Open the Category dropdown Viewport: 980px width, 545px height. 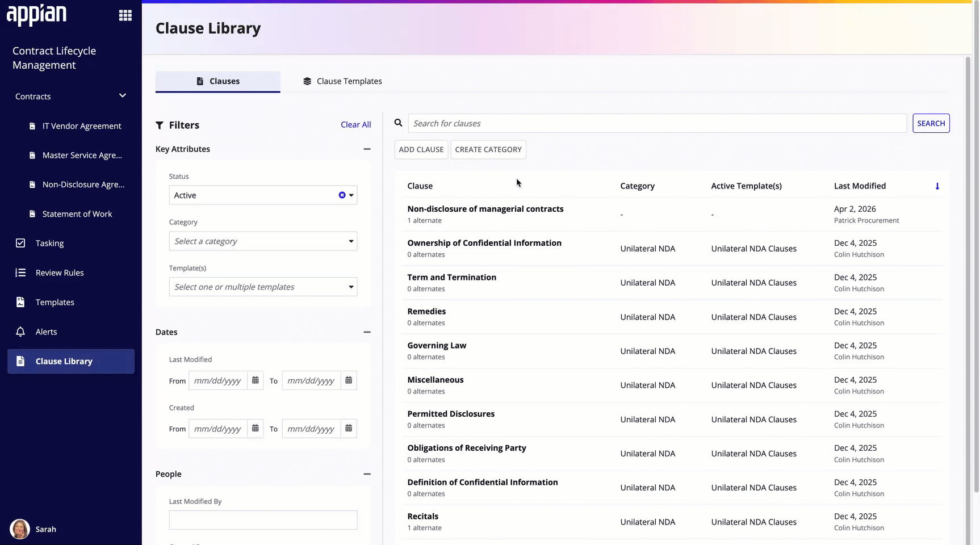[263, 241]
